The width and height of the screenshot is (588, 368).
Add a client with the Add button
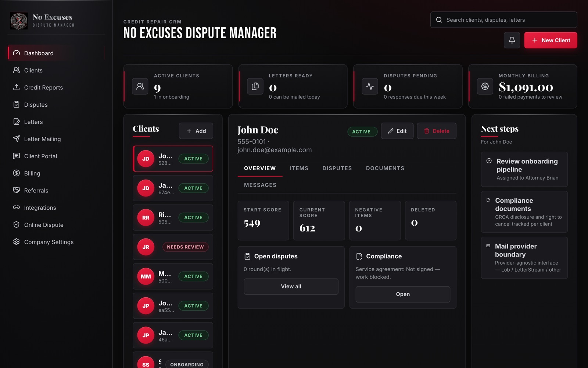(196, 131)
